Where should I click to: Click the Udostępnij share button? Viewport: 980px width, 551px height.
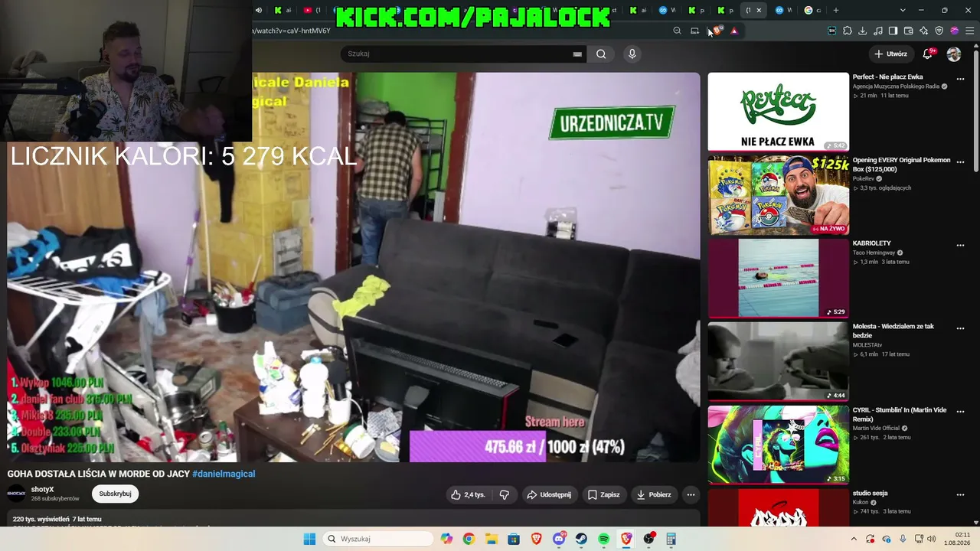[x=549, y=494]
